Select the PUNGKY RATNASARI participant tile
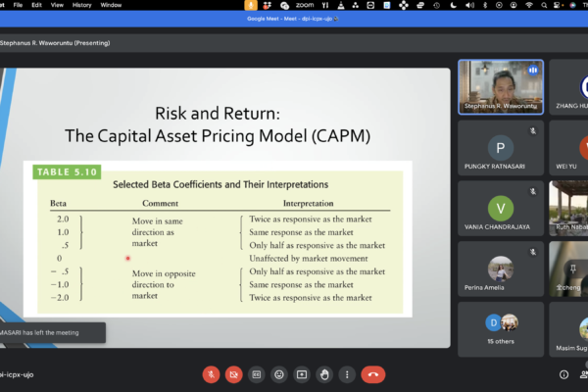 [x=501, y=148]
